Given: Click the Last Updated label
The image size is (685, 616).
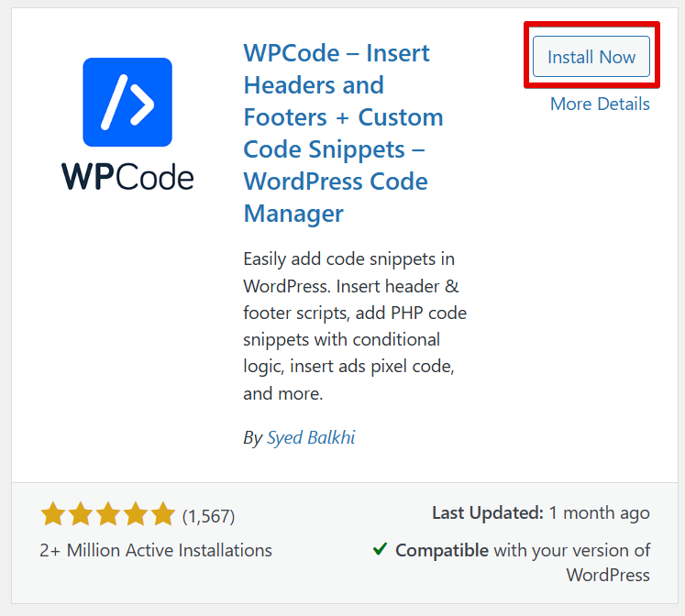Looking at the screenshot, I should [x=488, y=513].
